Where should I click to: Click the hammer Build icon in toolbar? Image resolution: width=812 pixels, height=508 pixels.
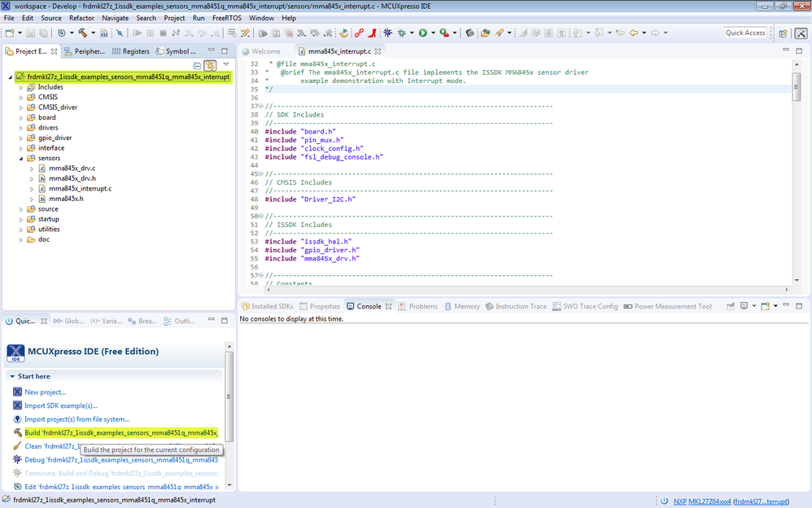tap(82, 33)
